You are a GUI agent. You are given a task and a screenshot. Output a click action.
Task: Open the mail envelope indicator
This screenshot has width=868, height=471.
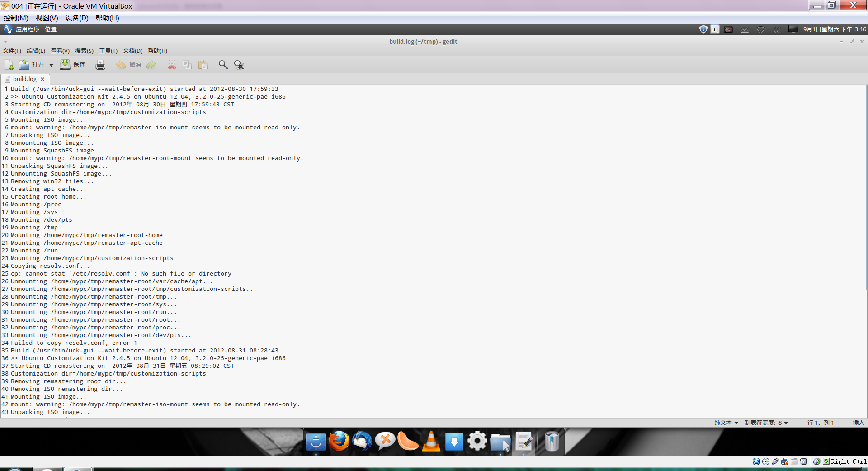tap(745, 29)
